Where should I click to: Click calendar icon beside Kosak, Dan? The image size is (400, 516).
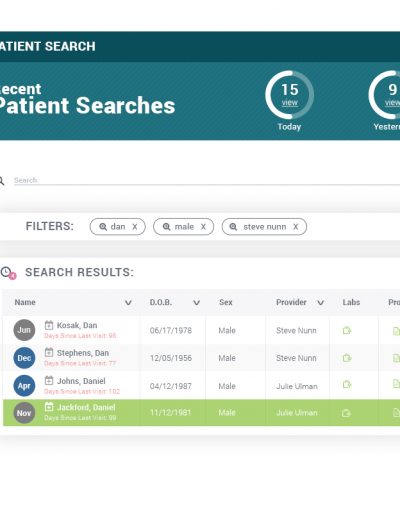[49, 325]
